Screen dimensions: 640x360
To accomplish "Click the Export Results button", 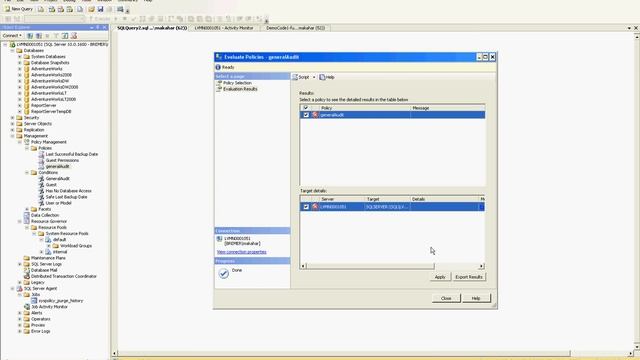I will click(469, 277).
